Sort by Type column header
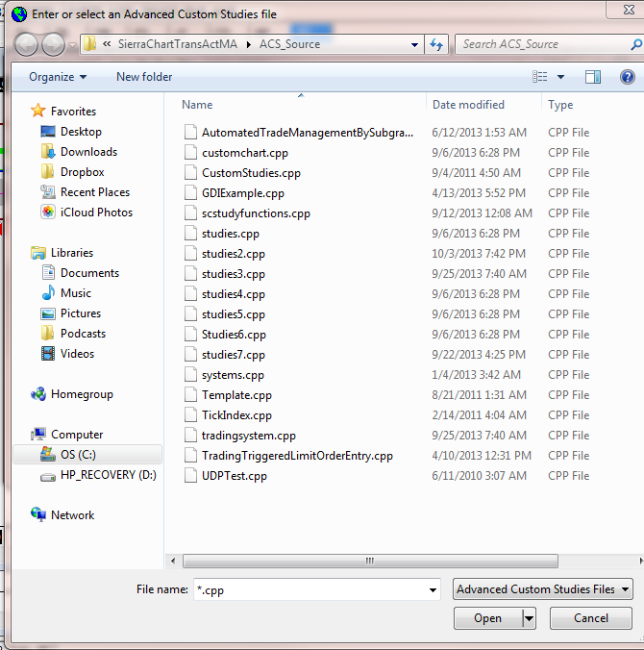The width and height of the screenshot is (644, 650). click(560, 105)
